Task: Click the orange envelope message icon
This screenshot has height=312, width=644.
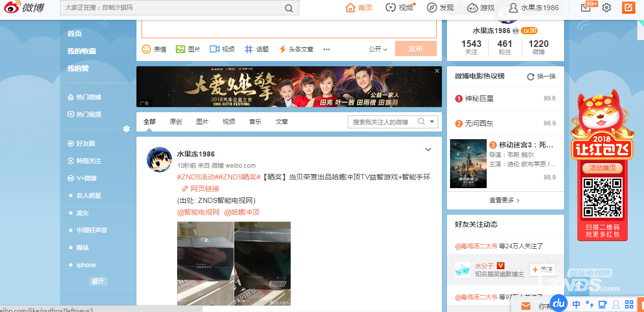Action: tap(526, 306)
